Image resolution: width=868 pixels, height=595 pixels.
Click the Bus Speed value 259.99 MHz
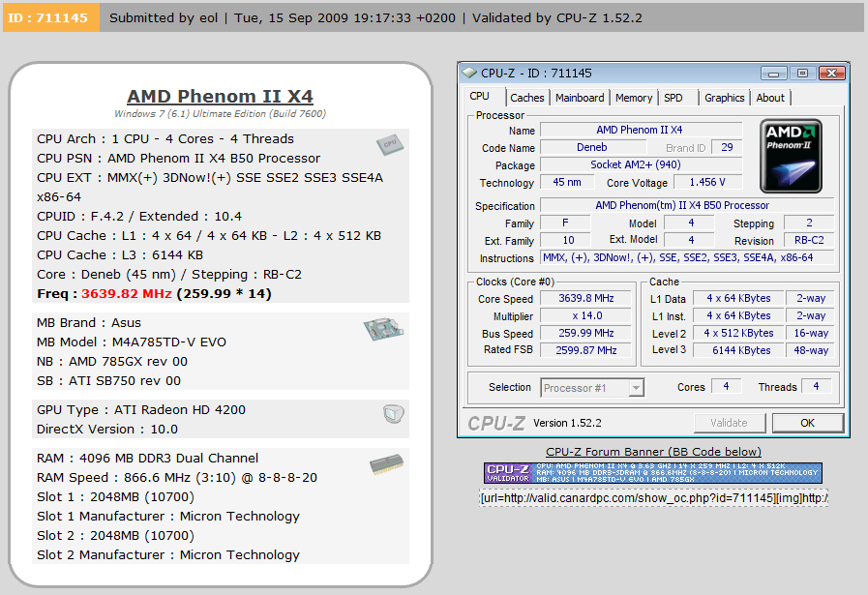pos(585,333)
